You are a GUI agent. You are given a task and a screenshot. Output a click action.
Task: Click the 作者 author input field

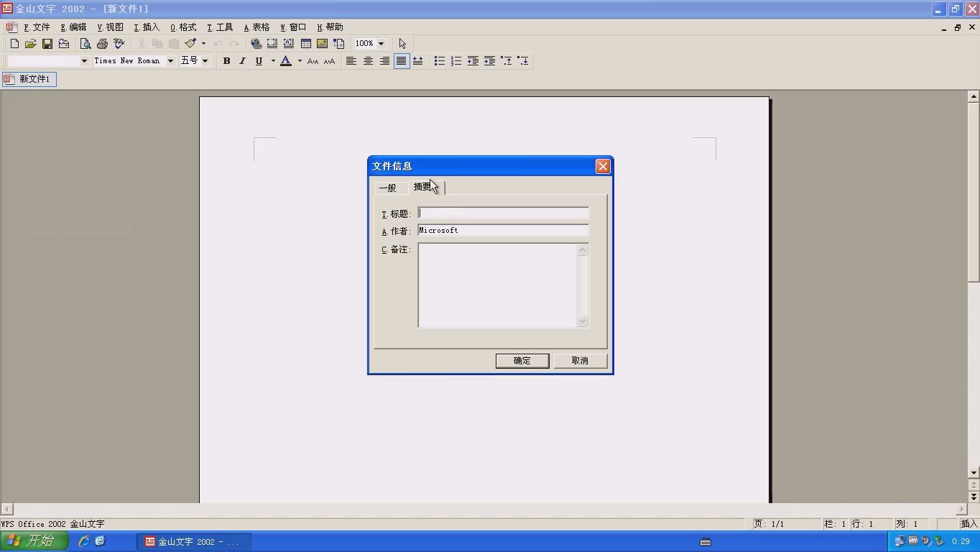[503, 230]
